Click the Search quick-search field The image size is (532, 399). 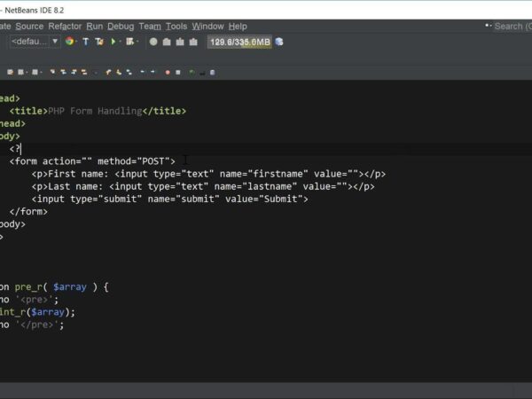pyautogui.click(x=512, y=26)
